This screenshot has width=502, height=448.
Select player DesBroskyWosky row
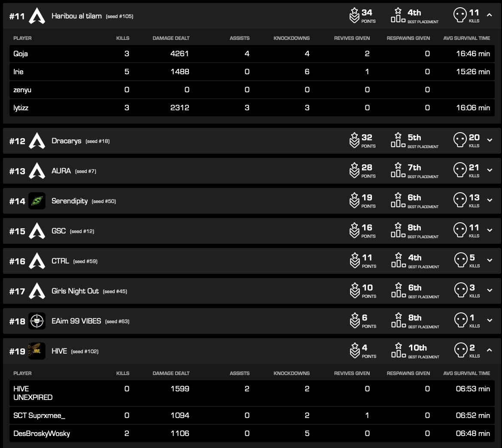pos(252,433)
